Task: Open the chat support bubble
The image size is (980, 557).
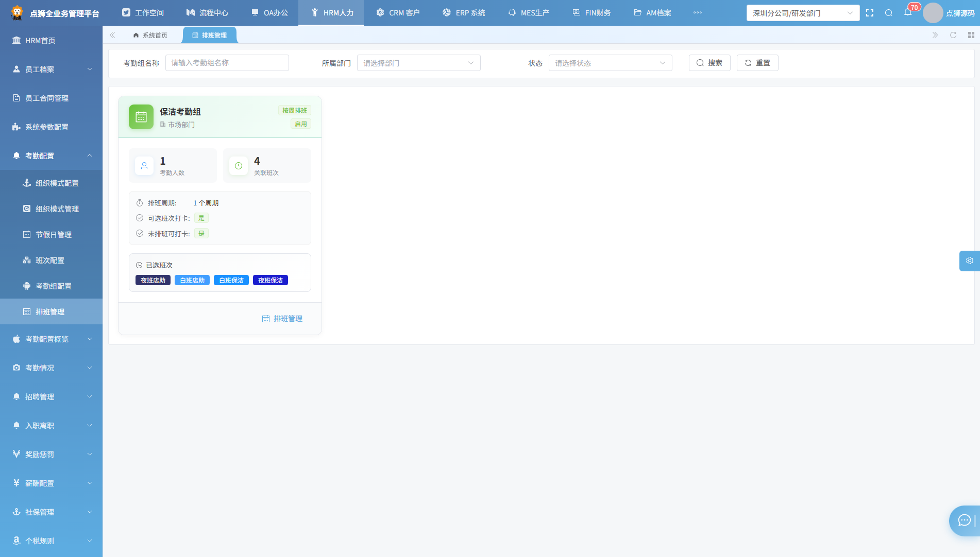Action: click(x=964, y=520)
